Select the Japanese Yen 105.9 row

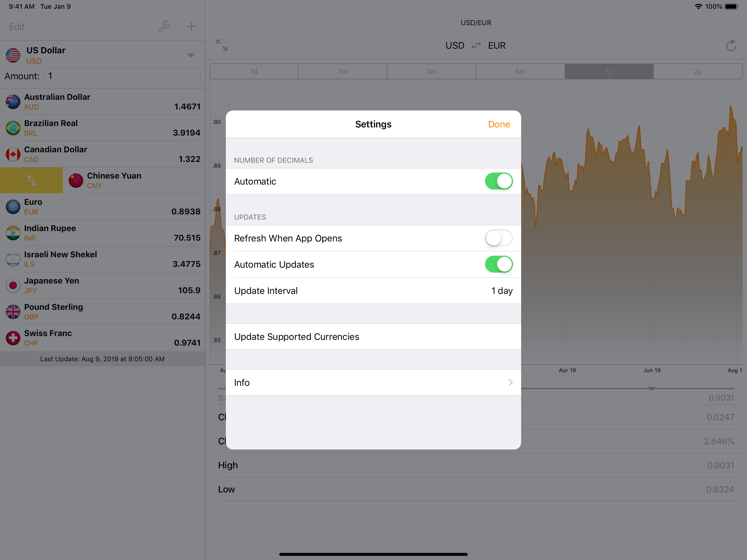point(102,285)
